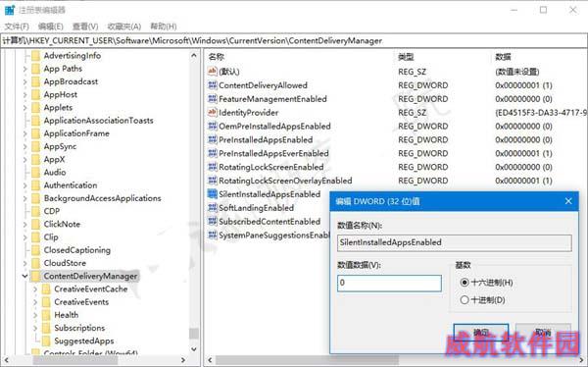The height and width of the screenshot is (367, 588).
Task: Click the CloudStore folder icon
Action: point(35,263)
